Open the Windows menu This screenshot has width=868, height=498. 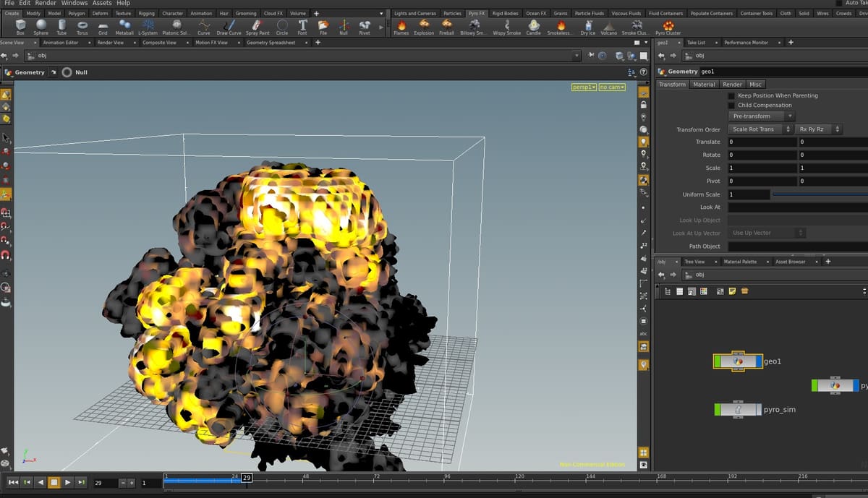click(x=74, y=3)
